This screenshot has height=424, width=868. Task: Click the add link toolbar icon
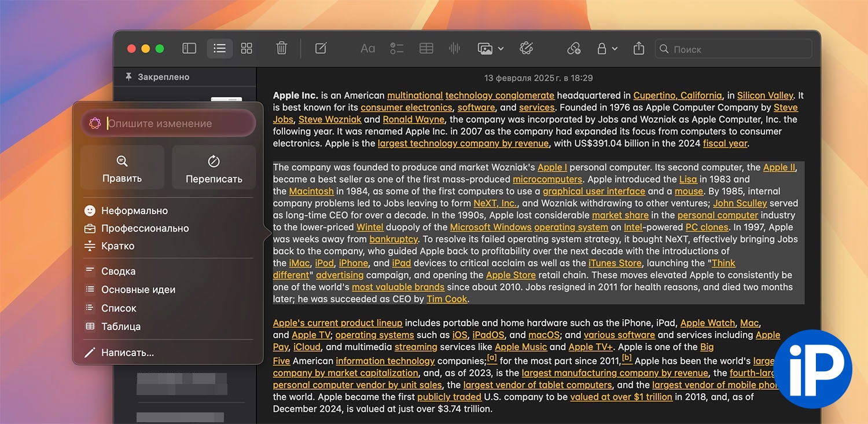coord(573,49)
